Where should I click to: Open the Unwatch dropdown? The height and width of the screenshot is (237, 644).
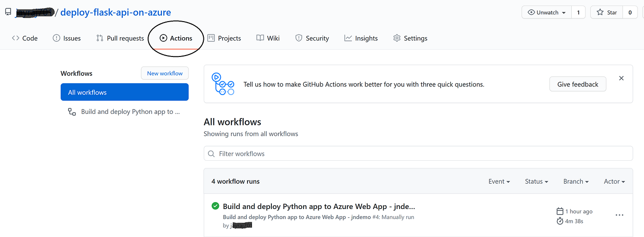(x=547, y=12)
